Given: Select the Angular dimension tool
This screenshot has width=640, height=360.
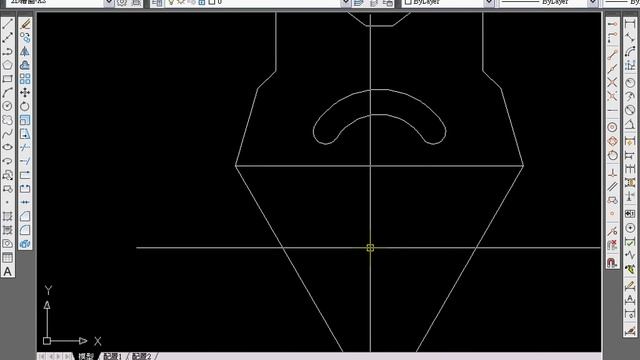Looking at the screenshot, I should click(x=630, y=124).
